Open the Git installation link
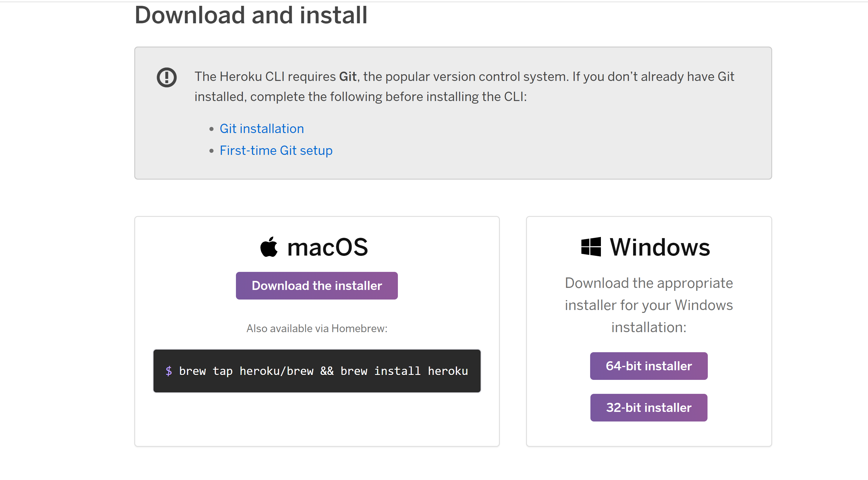The image size is (868, 480). 262,129
